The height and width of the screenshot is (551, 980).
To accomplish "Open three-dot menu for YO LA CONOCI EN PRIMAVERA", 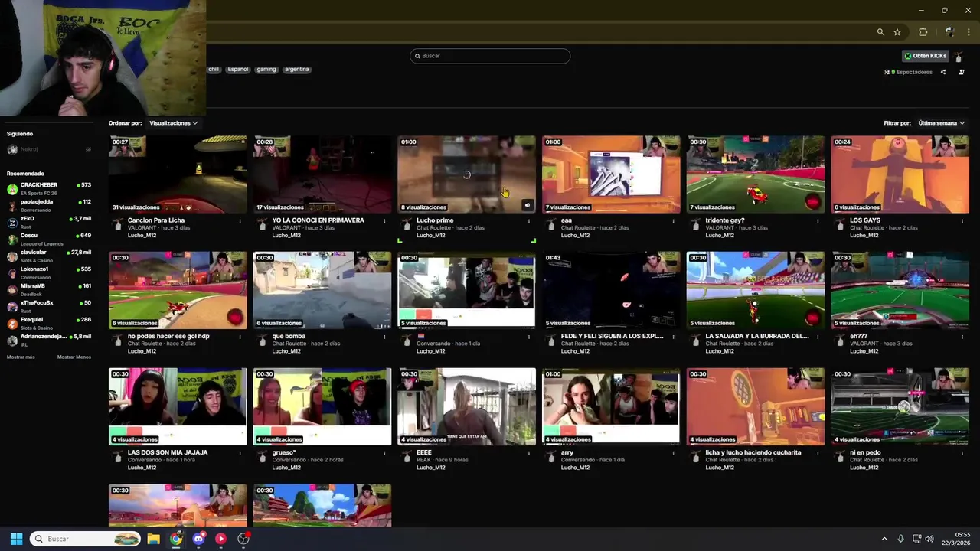I will pos(384,221).
